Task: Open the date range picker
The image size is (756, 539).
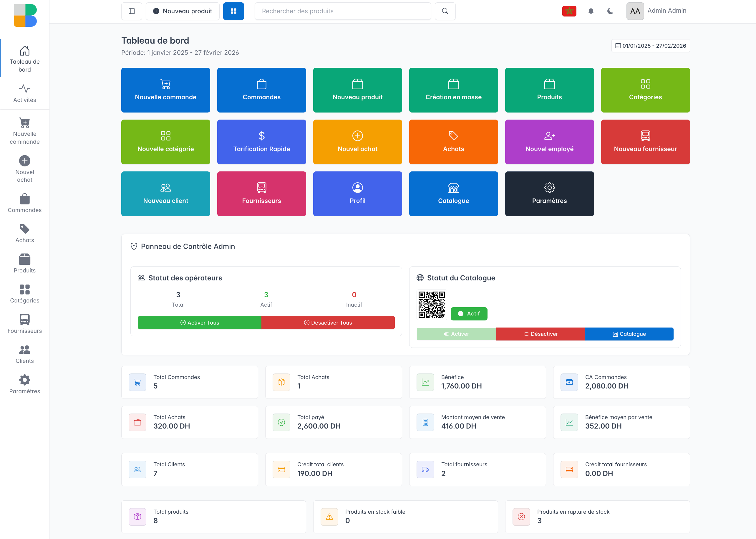Action: (650, 46)
